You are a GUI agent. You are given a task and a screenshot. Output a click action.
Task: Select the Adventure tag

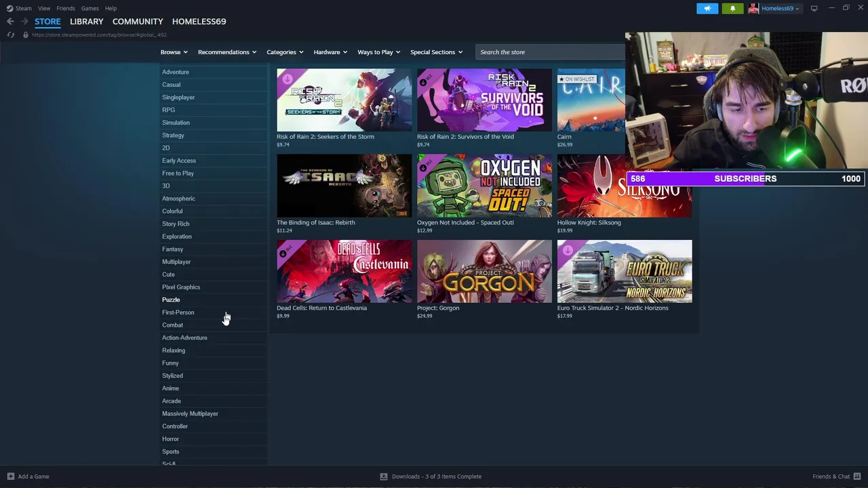(176, 72)
